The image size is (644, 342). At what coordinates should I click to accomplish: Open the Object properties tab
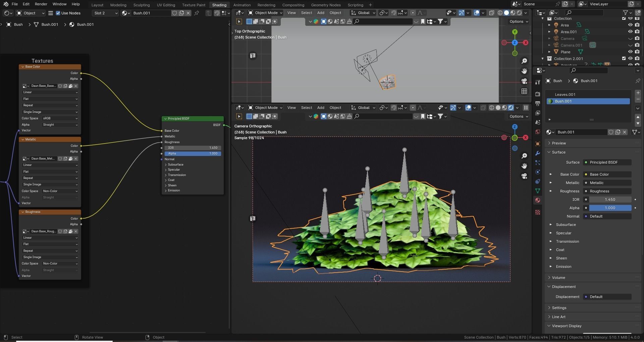[x=538, y=144]
